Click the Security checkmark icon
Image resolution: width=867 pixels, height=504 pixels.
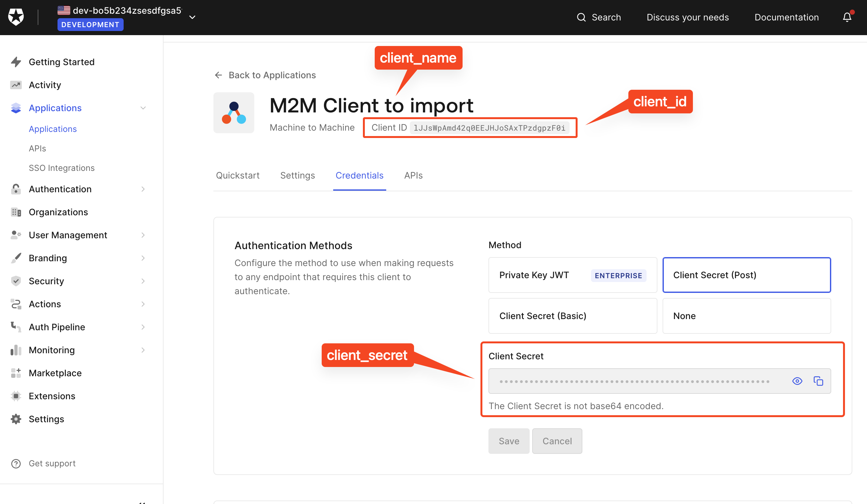[16, 281]
